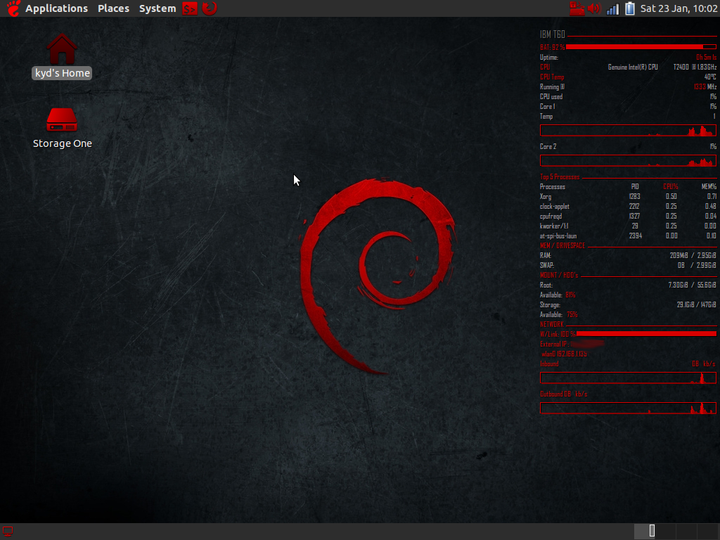Click the BAT 92% battery bar
Image resolution: width=720 pixels, height=540 pixels.
(x=641, y=47)
